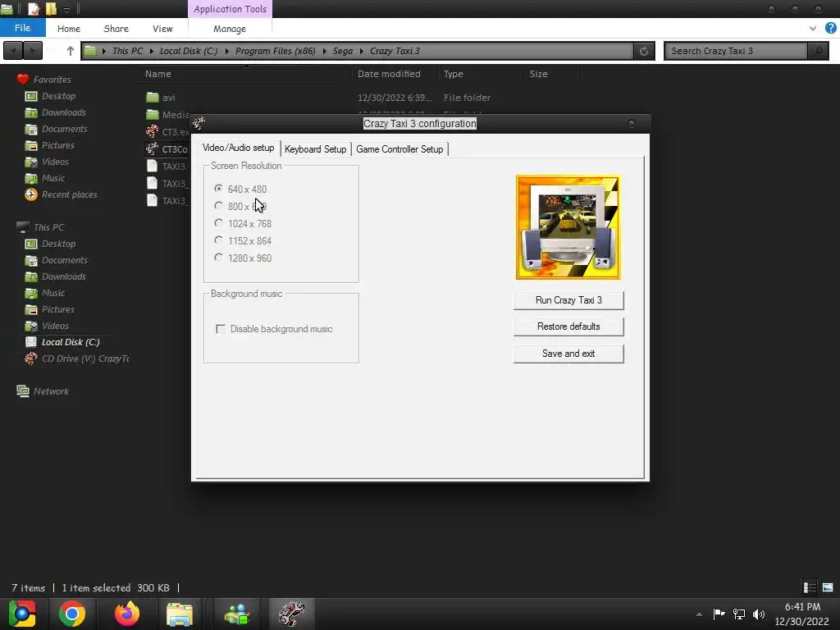The image size is (840, 630).
Task: Click Restore defaults button
Action: 568,326
